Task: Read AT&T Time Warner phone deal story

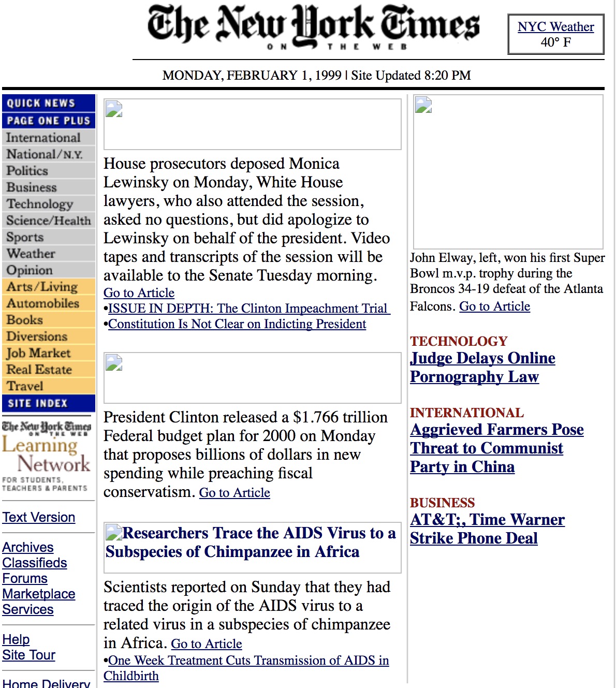Action: 487,529
